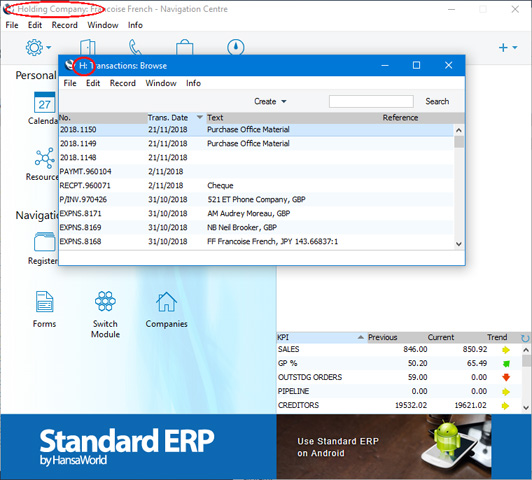Open the Registers folder icon
This screenshot has width=532, height=480.
click(x=44, y=242)
